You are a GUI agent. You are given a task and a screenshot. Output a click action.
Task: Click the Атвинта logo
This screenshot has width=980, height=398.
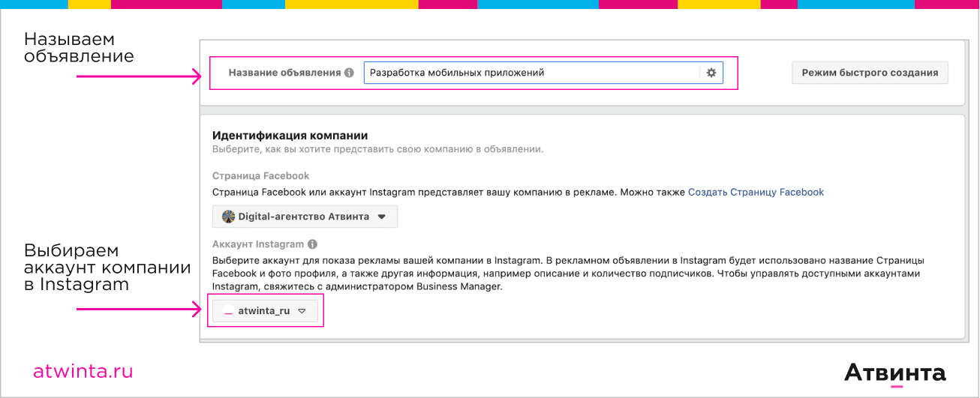(894, 373)
